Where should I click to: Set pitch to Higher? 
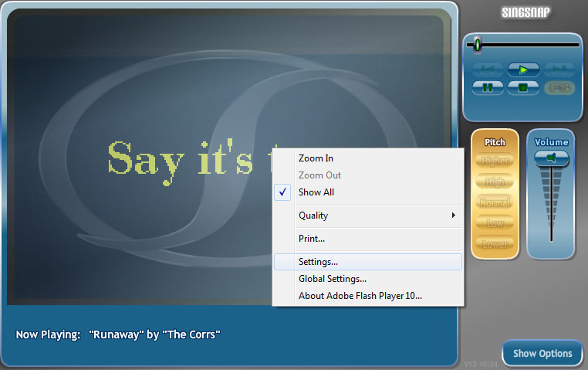495,161
